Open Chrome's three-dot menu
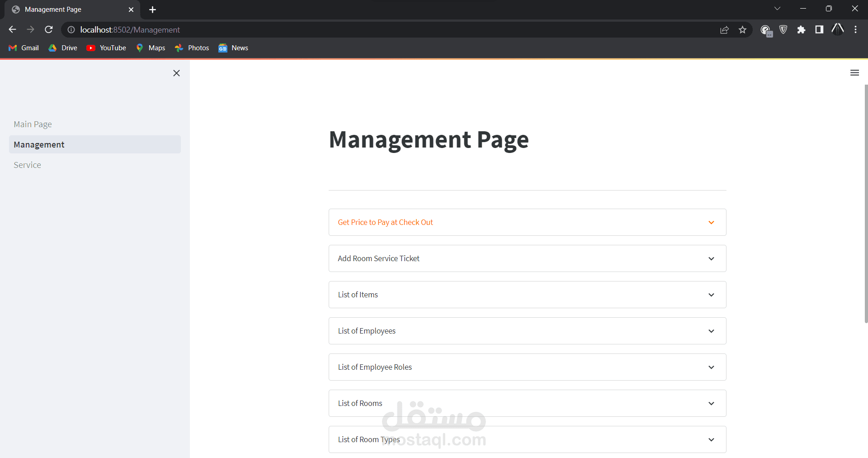This screenshot has height=458, width=868. point(855,29)
